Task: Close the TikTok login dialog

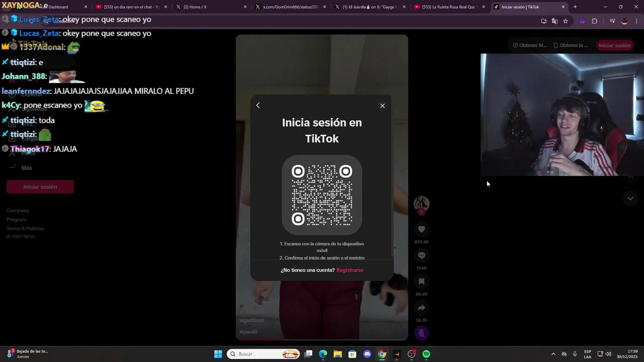Action: [x=382, y=106]
